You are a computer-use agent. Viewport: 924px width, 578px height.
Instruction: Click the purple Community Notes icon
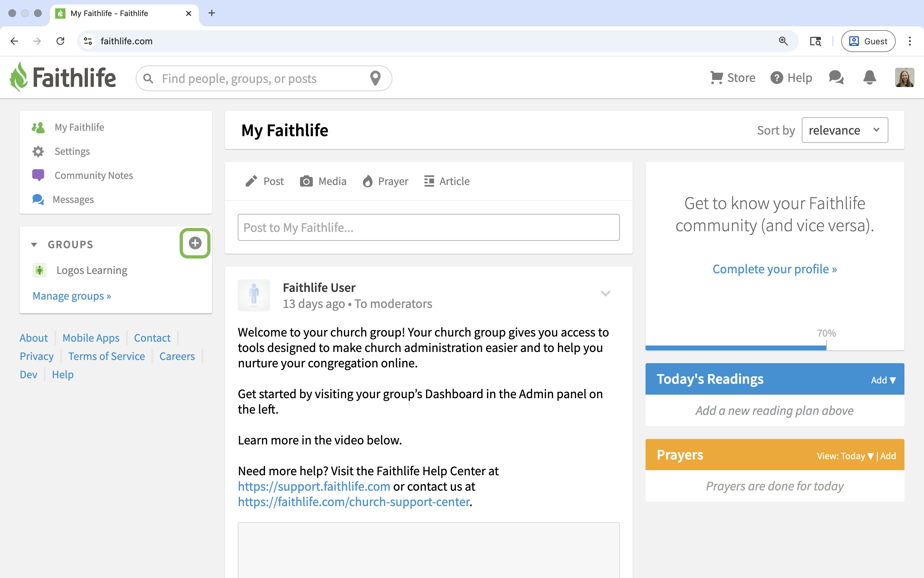pos(38,175)
